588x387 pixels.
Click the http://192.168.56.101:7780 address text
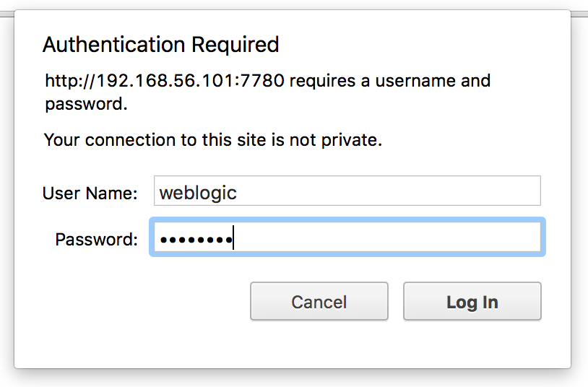pyautogui.click(x=166, y=80)
